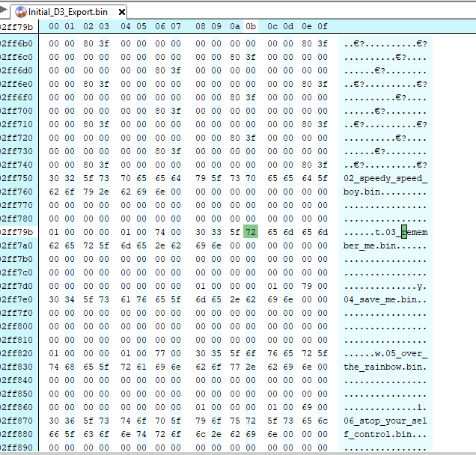This screenshot has width=476, height=455.
Task: Select byte 74 in row 2ff79b
Action: 160,232
